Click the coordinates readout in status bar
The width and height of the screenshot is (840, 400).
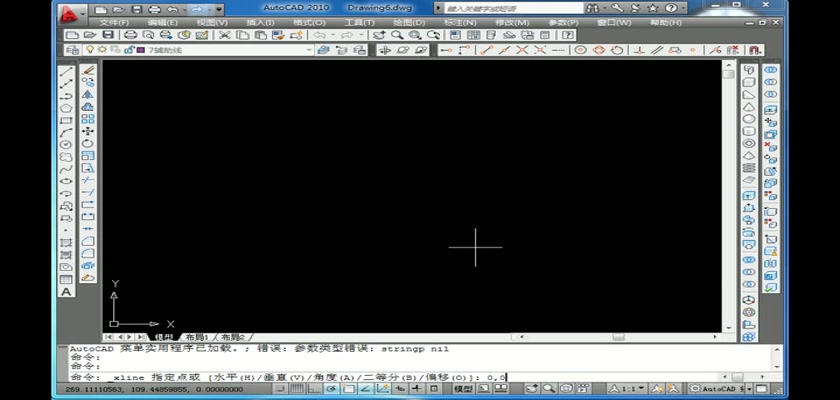154,389
